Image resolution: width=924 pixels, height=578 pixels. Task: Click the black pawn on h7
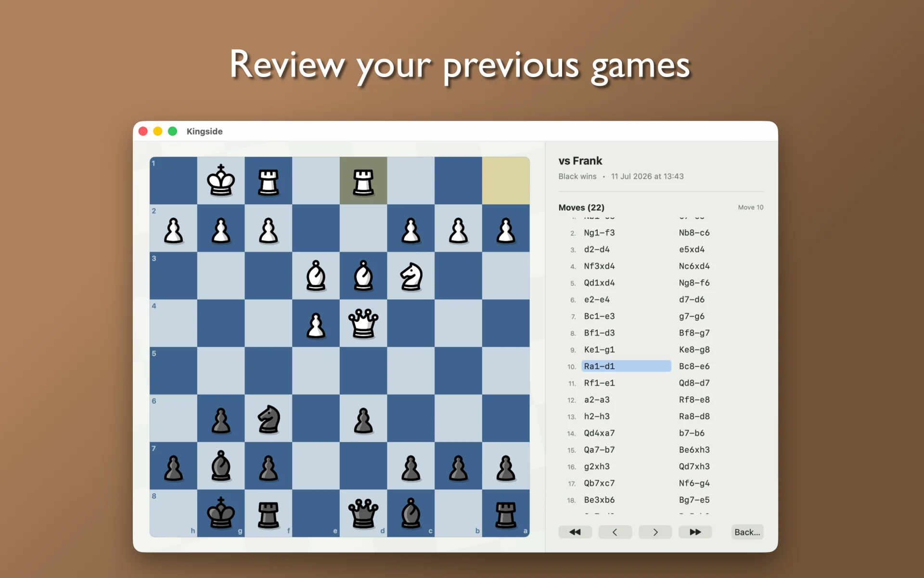(173, 468)
